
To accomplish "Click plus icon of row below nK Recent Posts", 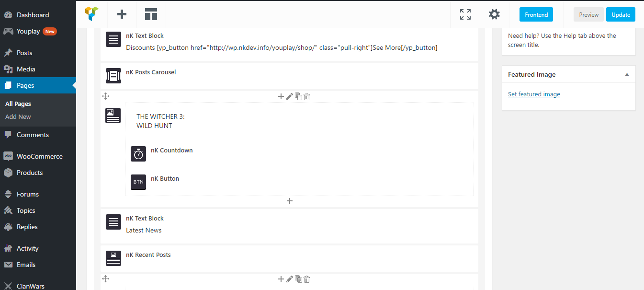I will click(x=281, y=279).
